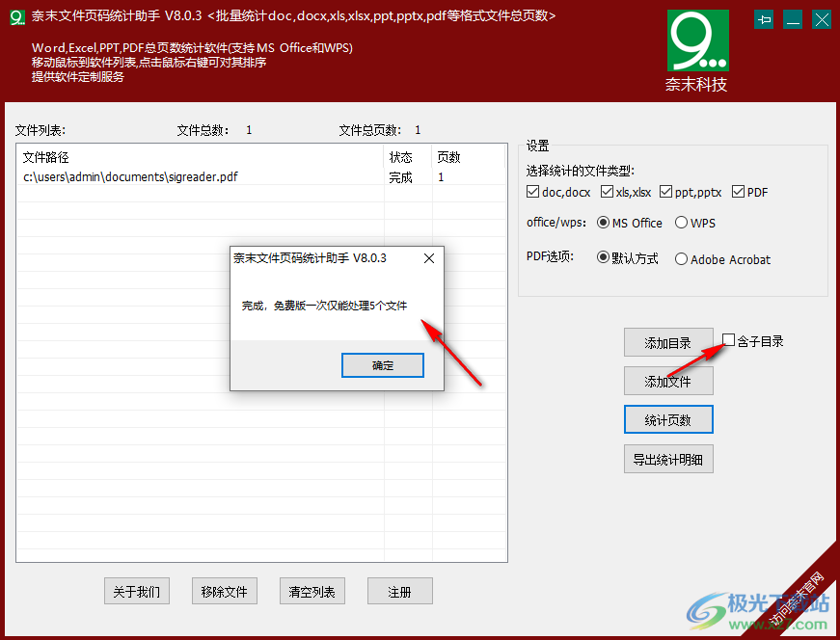Close the main application window
The width and height of the screenshot is (840, 640).
coord(822,20)
